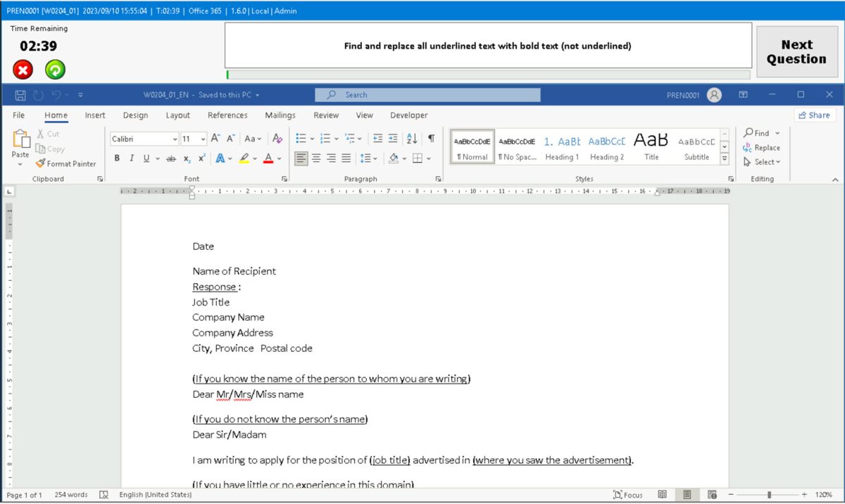Screen dimensions: 845x504
Task: Click the yellow Text Highlight Color button
Action: 244,159
